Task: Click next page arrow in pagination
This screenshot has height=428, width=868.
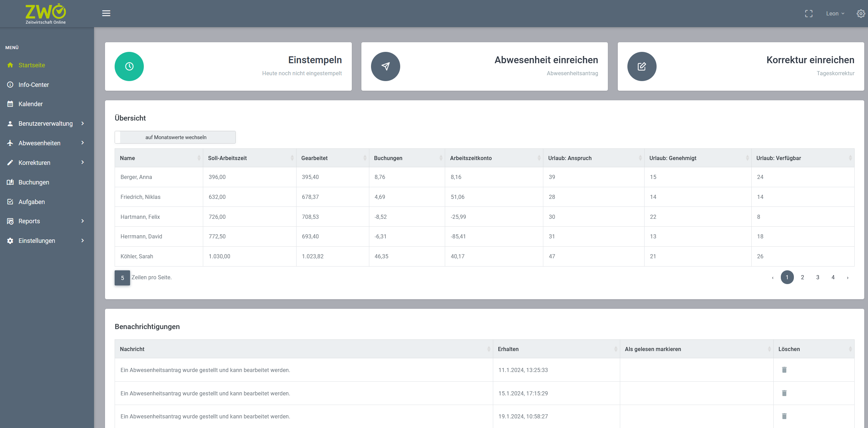Action: pos(847,278)
